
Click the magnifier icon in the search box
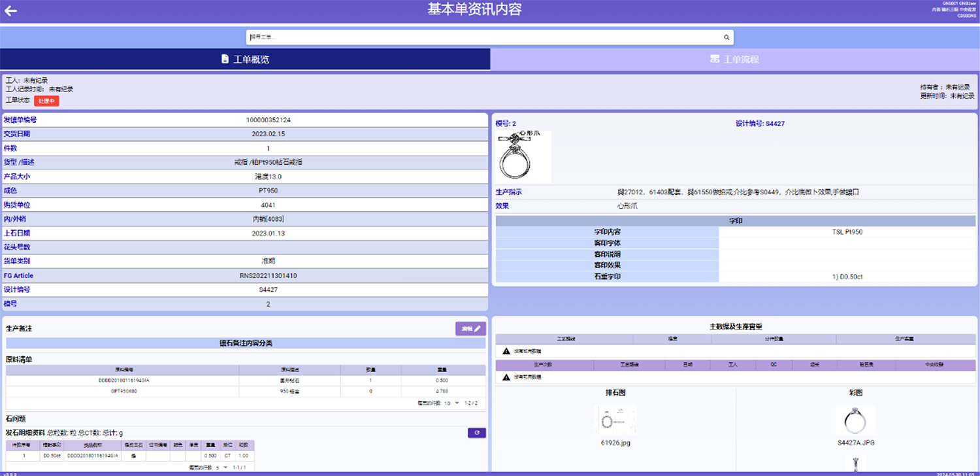(x=726, y=37)
